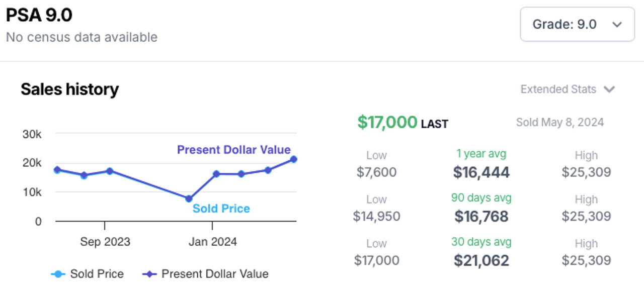
Task: Click the 90 days avg value $16,768
Action: click(x=481, y=217)
